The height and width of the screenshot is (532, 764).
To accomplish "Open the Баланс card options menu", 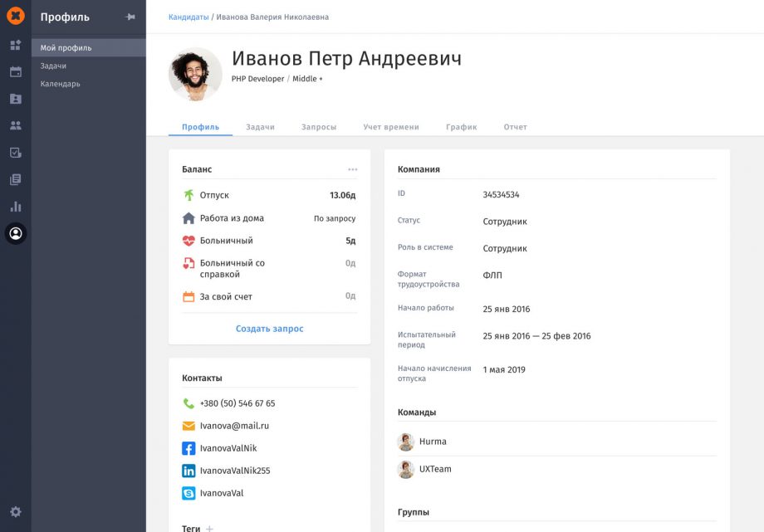I will click(354, 168).
